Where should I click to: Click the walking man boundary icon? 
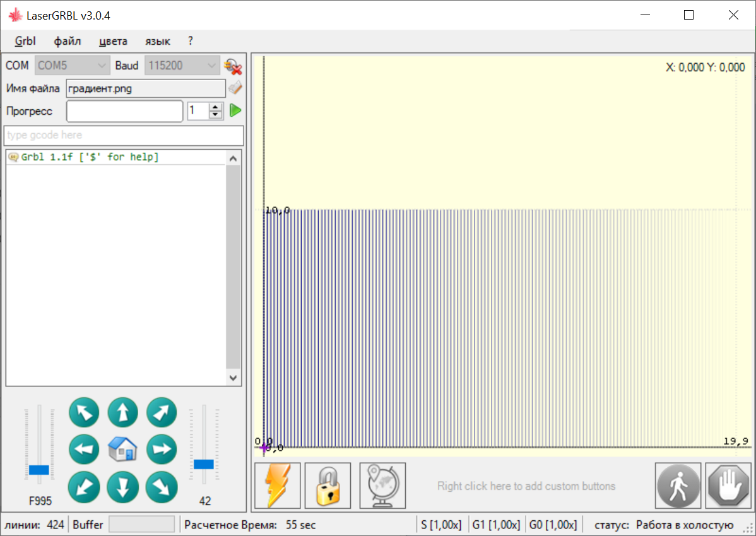678,485
